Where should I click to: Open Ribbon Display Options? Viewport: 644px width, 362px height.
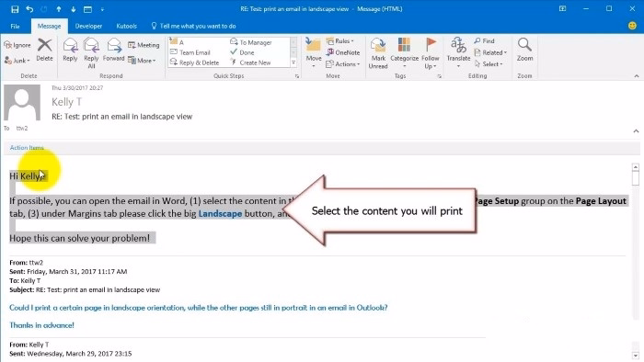pos(563,8)
